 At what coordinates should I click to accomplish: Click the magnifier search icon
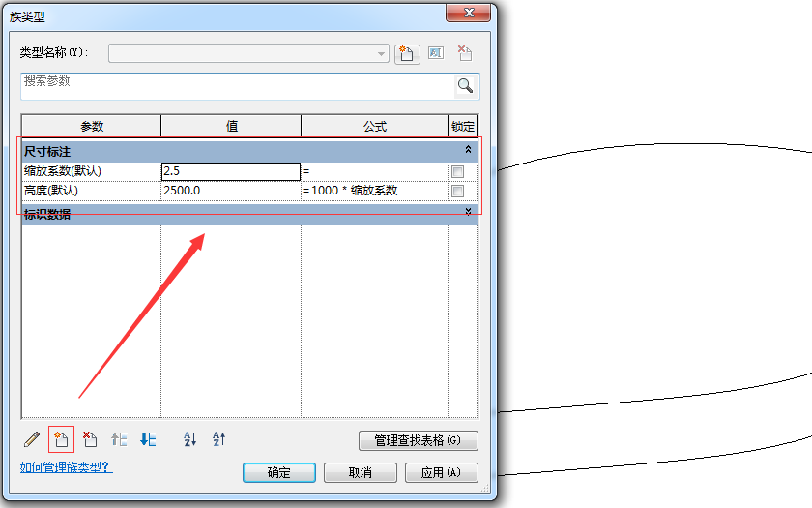465,85
